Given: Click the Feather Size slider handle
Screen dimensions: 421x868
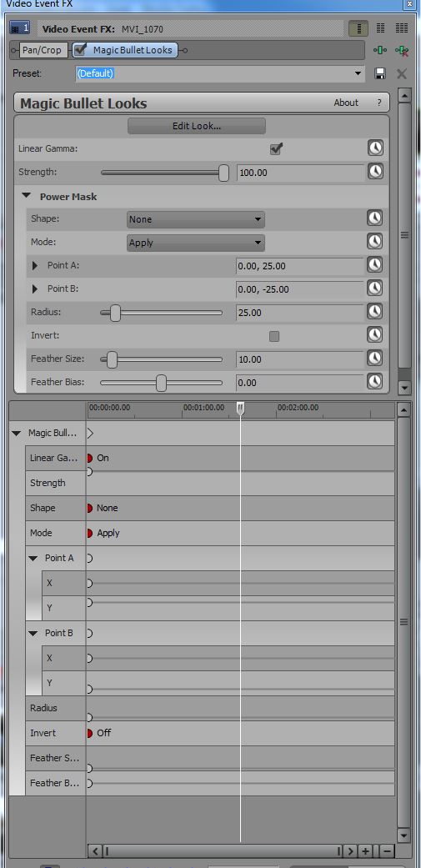Looking at the screenshot, I should 112,359.
